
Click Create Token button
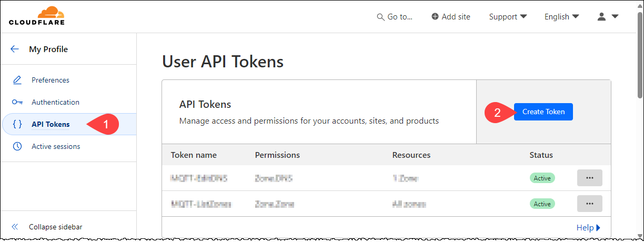(543, 112)
